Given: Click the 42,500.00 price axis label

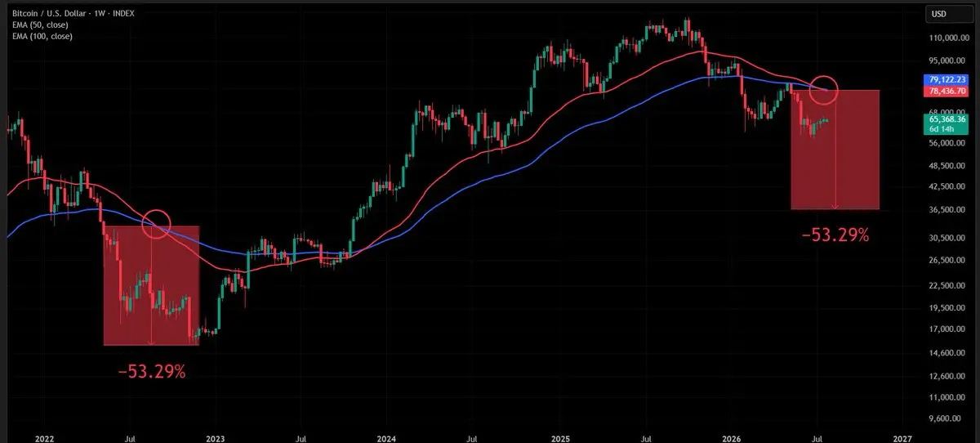Looking at the screenshot, I should (948, 186).
